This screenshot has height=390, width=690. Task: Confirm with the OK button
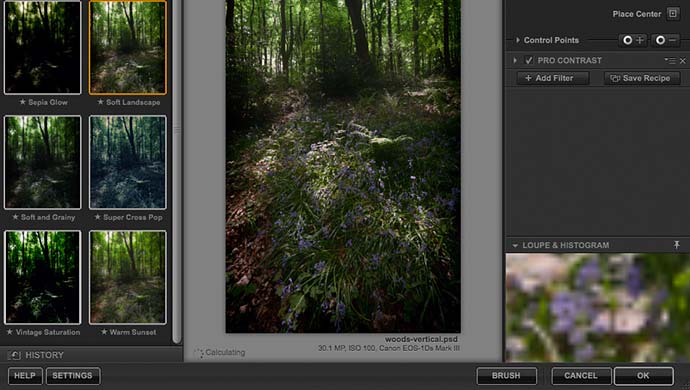click(x=643, y=375)
